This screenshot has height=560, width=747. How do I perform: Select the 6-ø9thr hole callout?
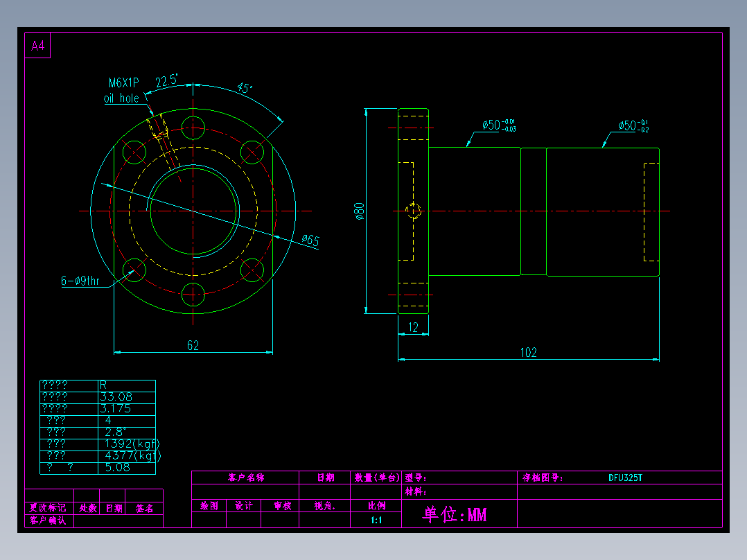[x=80, y=281]
